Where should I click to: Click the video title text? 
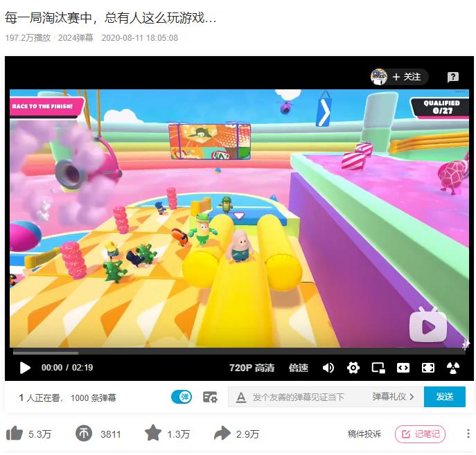coord(110,18)
